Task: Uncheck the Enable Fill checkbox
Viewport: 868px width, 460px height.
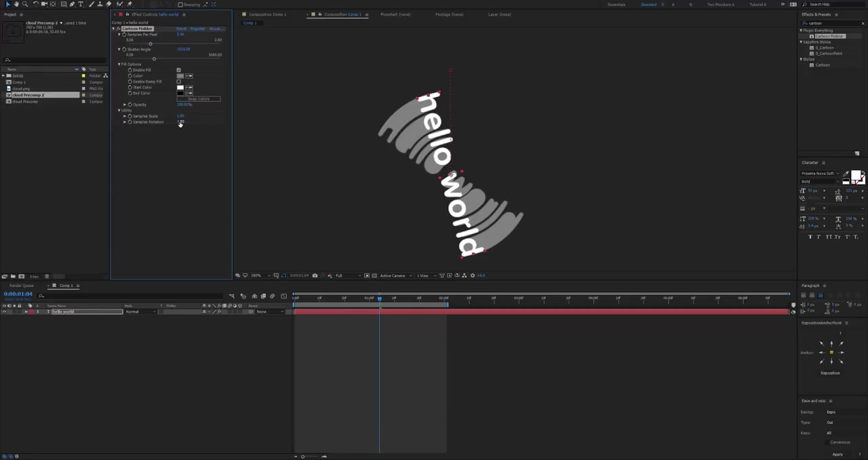Action: [x=179, y=70]
